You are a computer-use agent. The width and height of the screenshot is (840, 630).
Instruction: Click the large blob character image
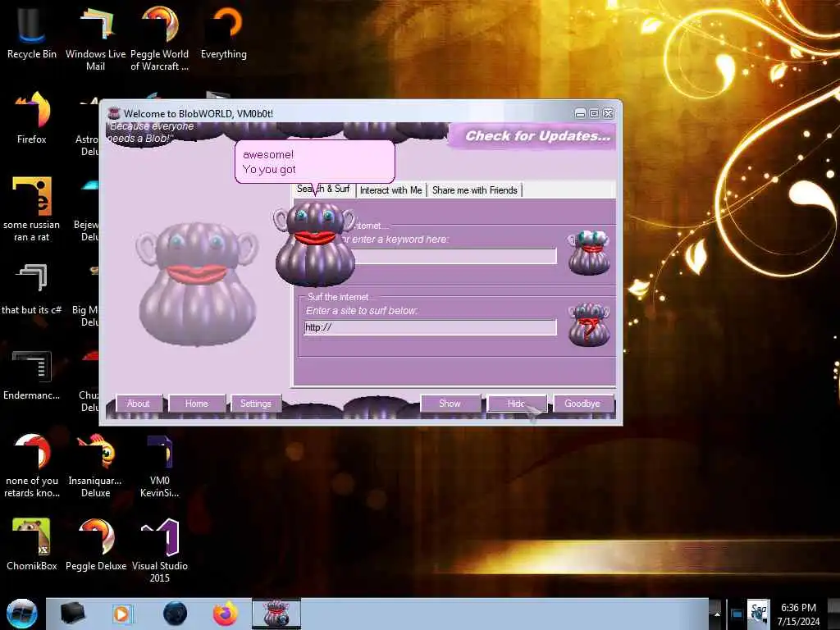pyautogui.click(x=197, y=284)
